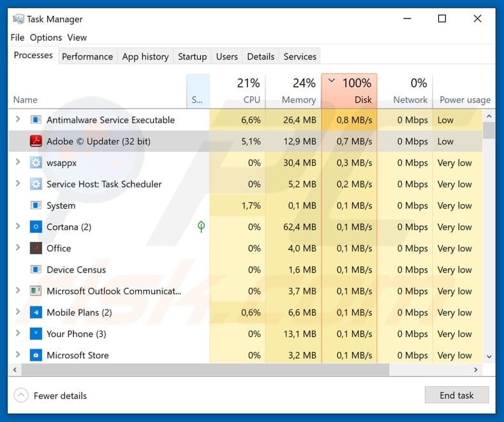
Task: Expand the Mobile Plans (2) group
Action: [18, 312]
